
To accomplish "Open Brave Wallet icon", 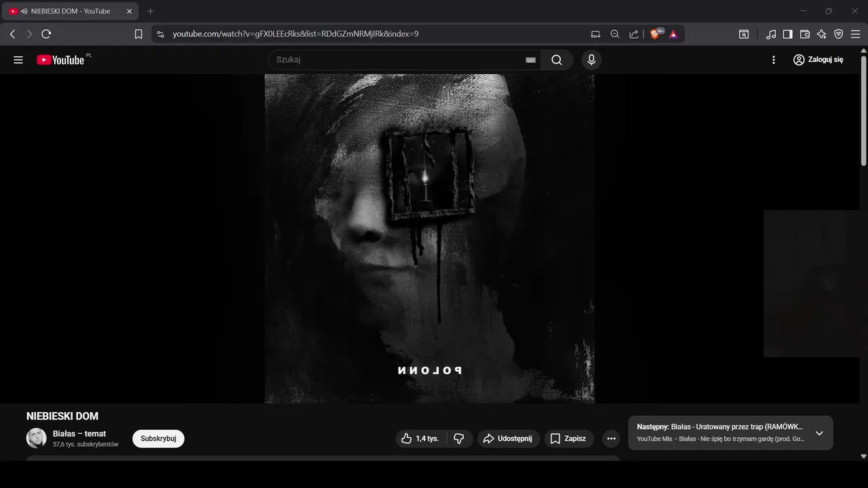I will [805, 34].
